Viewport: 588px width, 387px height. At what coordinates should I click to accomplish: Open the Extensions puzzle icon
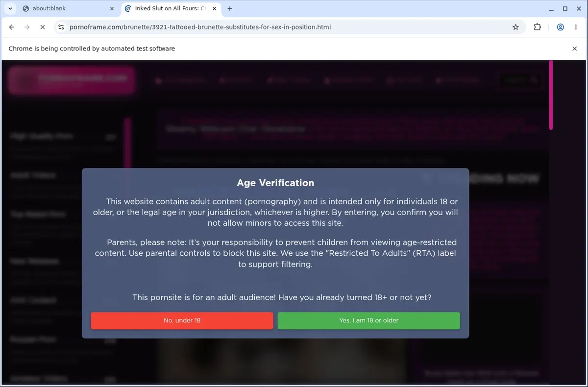tap(538, 27)
